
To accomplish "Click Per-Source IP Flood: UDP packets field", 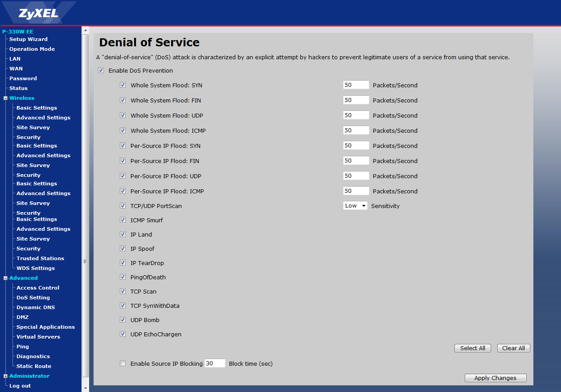I will 356,176.
